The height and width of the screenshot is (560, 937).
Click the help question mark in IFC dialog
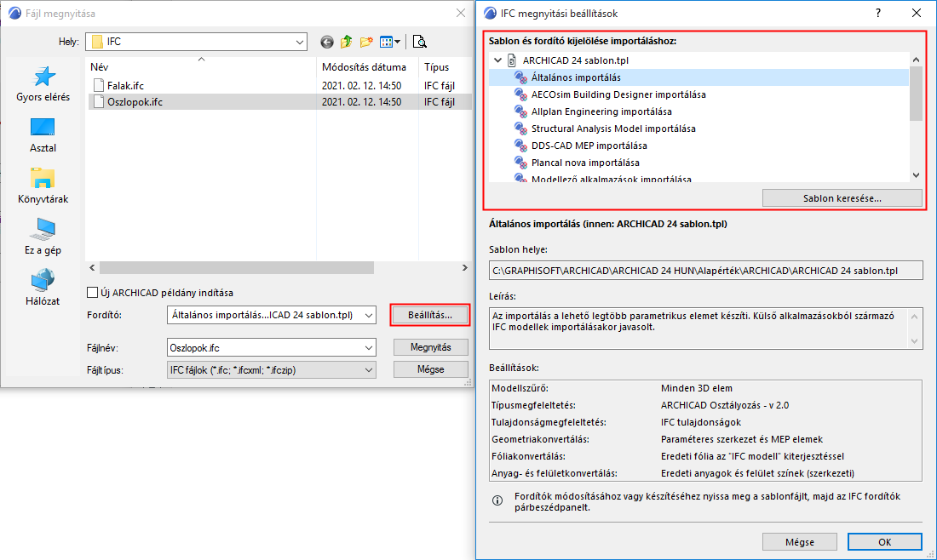point(878,13)
